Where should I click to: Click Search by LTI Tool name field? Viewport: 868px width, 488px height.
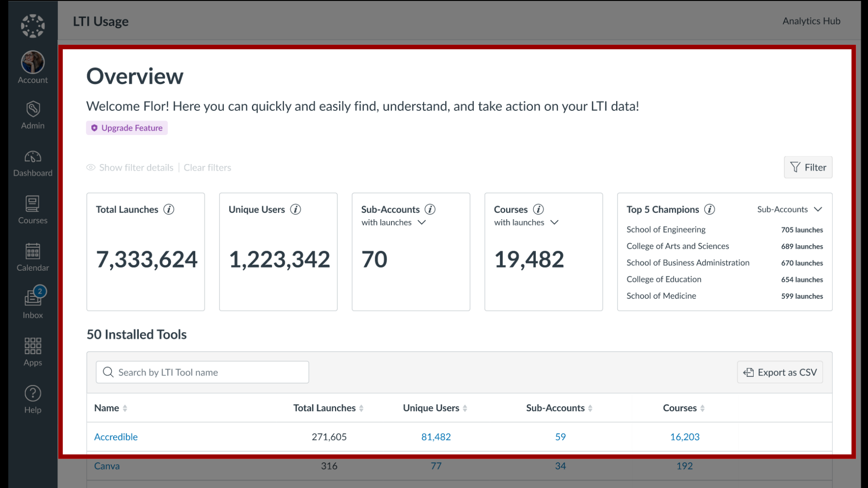point(202,372)
